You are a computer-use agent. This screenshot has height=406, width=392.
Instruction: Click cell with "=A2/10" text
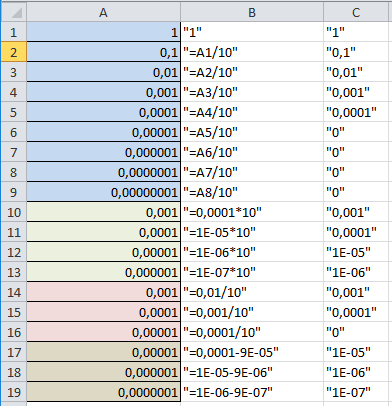pos(252,72)
